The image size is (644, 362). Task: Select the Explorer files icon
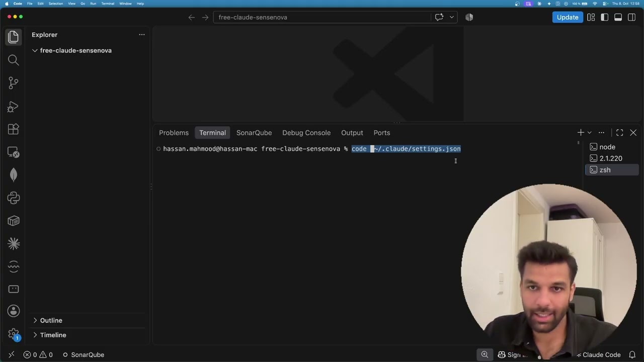pos(14,37)
